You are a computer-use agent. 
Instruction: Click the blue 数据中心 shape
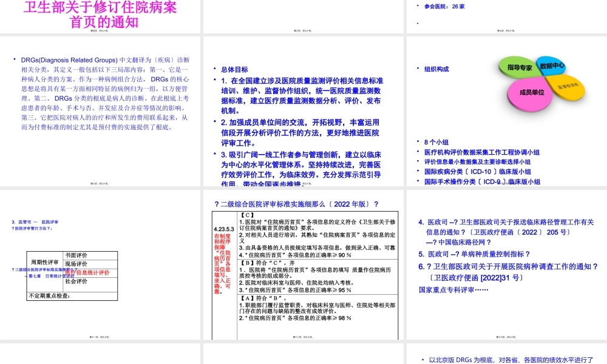(552, 66)
